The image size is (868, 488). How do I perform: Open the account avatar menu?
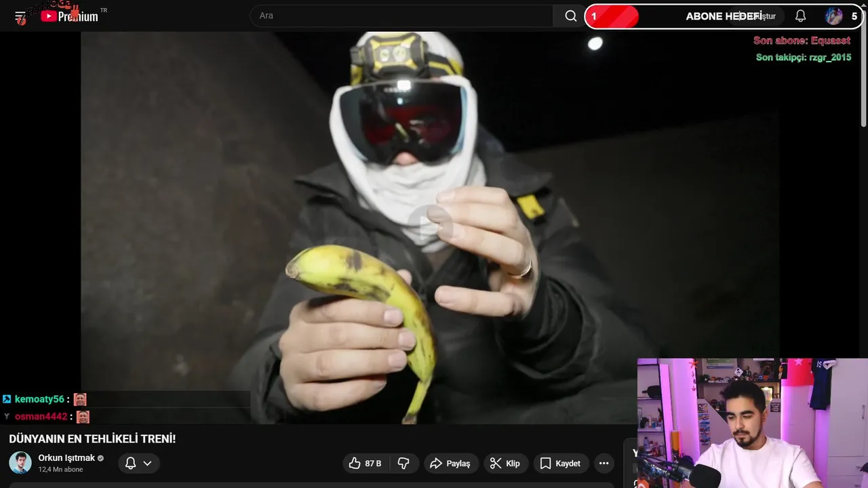(x=833, y=16)
